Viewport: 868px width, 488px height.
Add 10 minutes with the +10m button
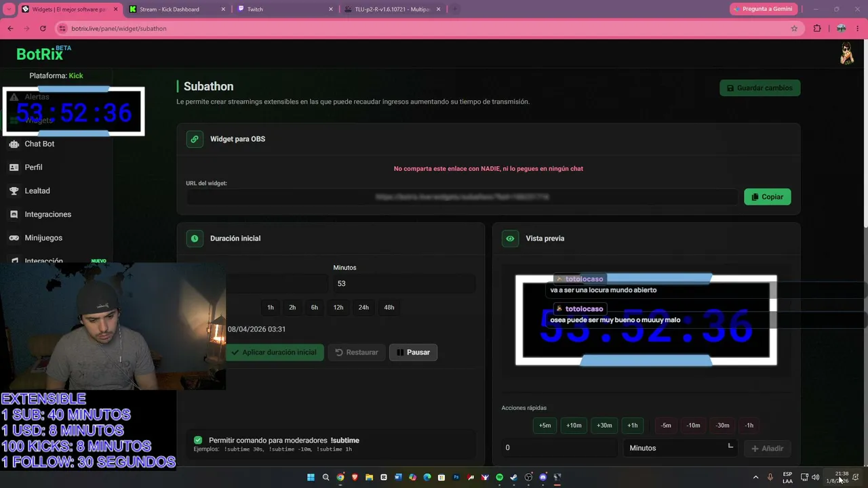(574, 426)
